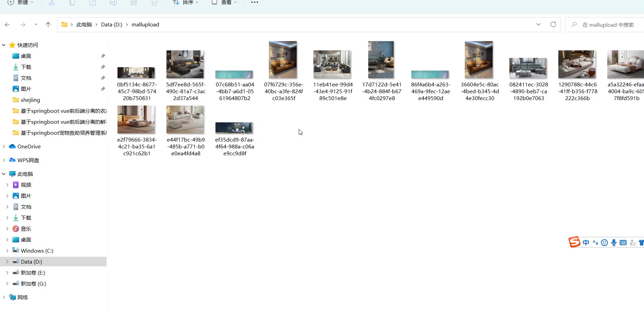Select file thumbnail 5df7ee8d-565f

[x=185, y=64]
